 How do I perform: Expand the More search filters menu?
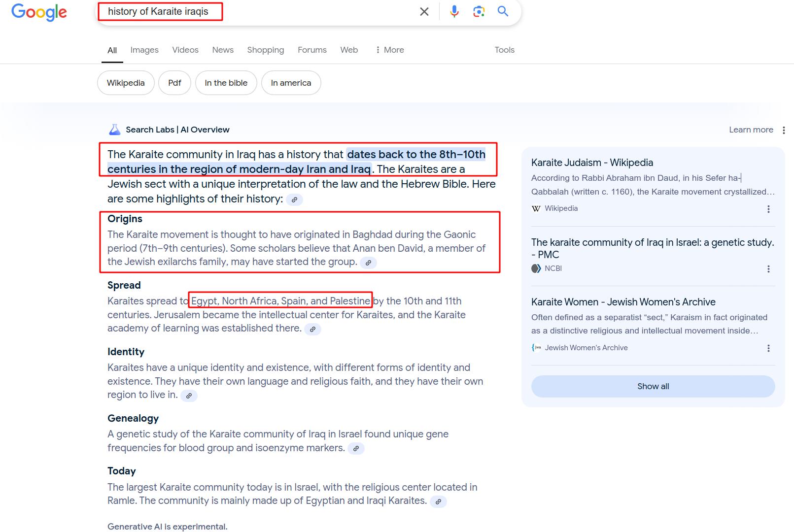389,50
